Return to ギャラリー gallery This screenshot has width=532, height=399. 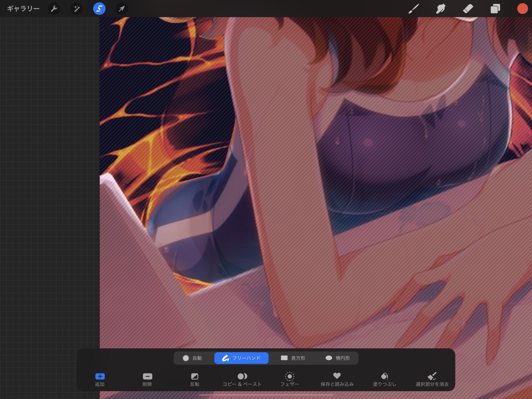[23, 9]
